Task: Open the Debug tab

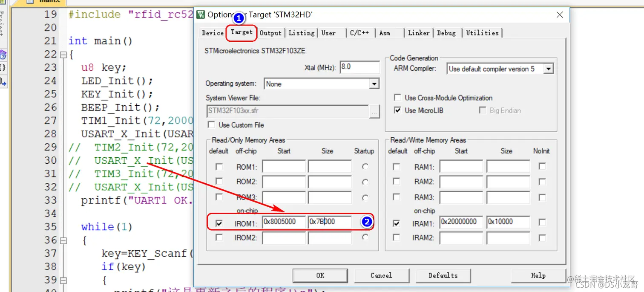Action: coord(446,33)
